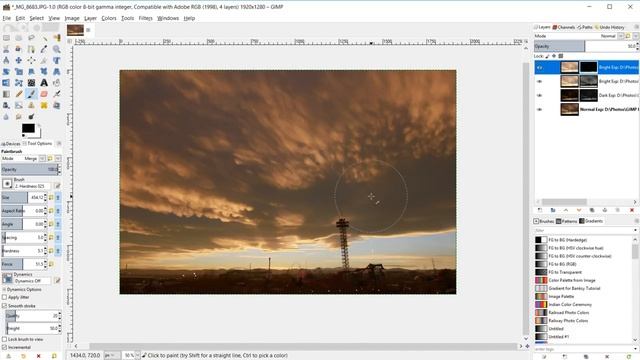Viewport: 640px width, 360px height.
Task: Select the Move tool
Action: pos(19,60)
